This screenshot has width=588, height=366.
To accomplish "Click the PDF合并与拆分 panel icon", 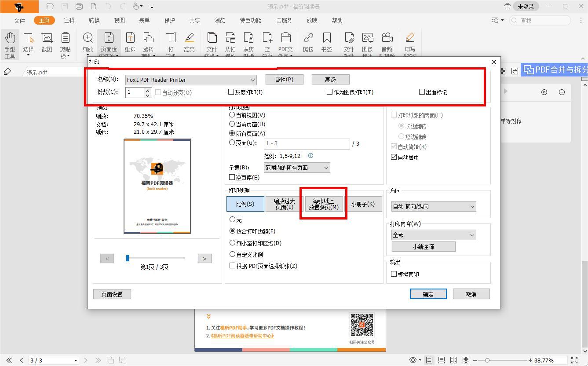I will [528, 70].
